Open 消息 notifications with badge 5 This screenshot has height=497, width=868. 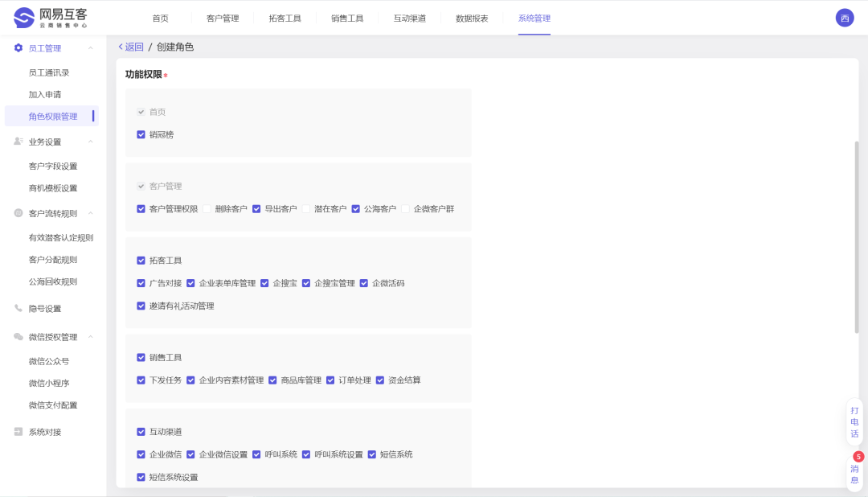tap(854, 473)
